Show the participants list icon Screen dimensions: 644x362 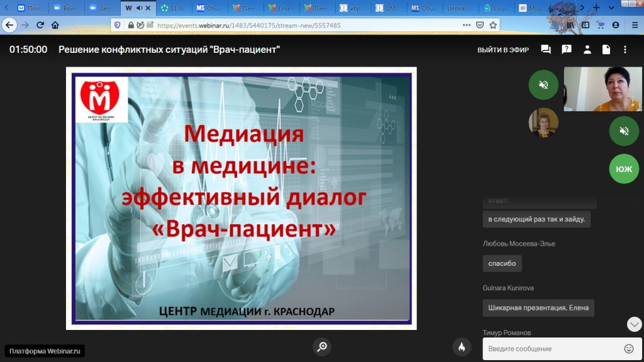coord(587,50)
